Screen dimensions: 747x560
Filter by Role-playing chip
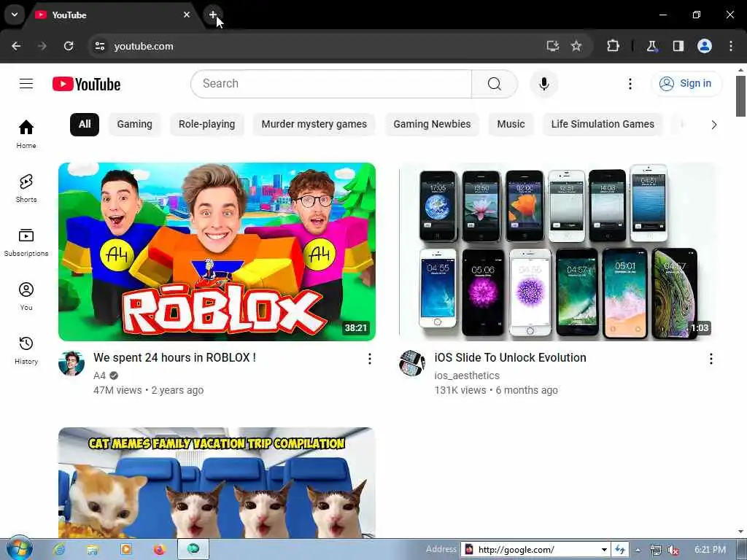pos(206,124)
